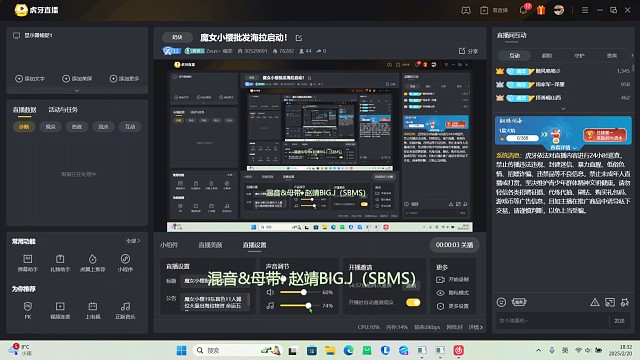Click the barrage badge icon beside emoji
Screen dimensions: 640x360
click(519, 302)
